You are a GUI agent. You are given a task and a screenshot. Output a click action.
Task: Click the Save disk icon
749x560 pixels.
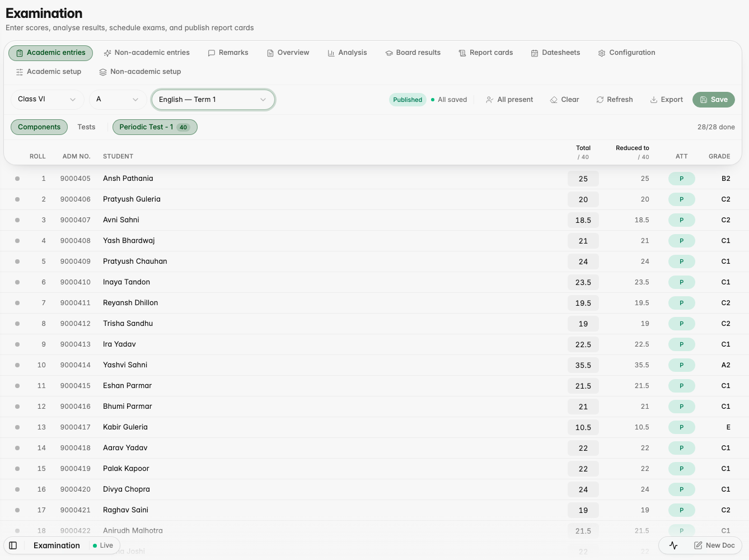tap(704, 100)
